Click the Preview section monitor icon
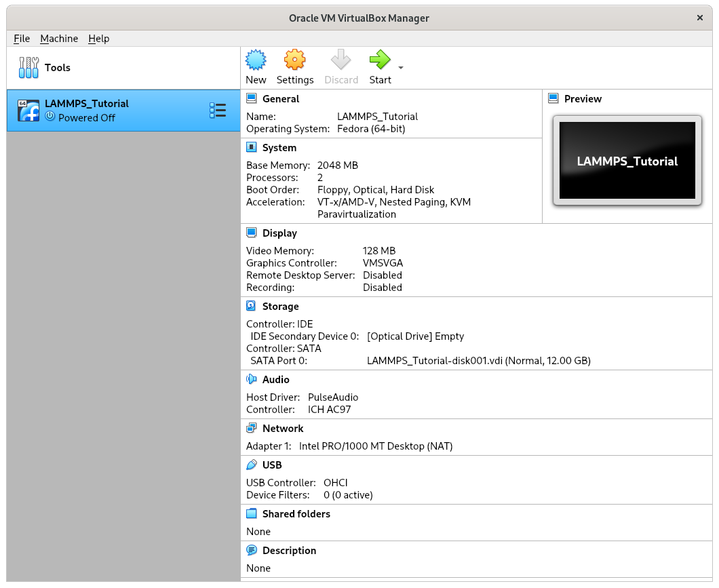The width and height of the screenshot is (719, 588). tap(553, 98)
